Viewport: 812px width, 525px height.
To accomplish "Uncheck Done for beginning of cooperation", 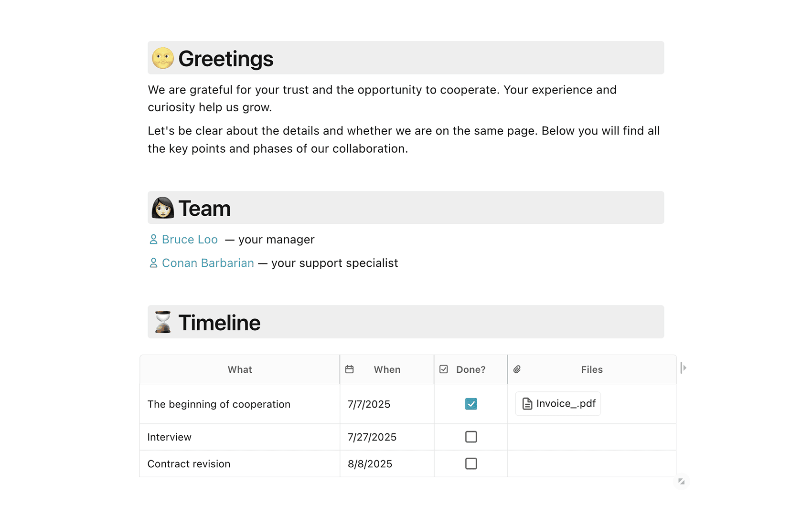I will click(x=471, y=404).
